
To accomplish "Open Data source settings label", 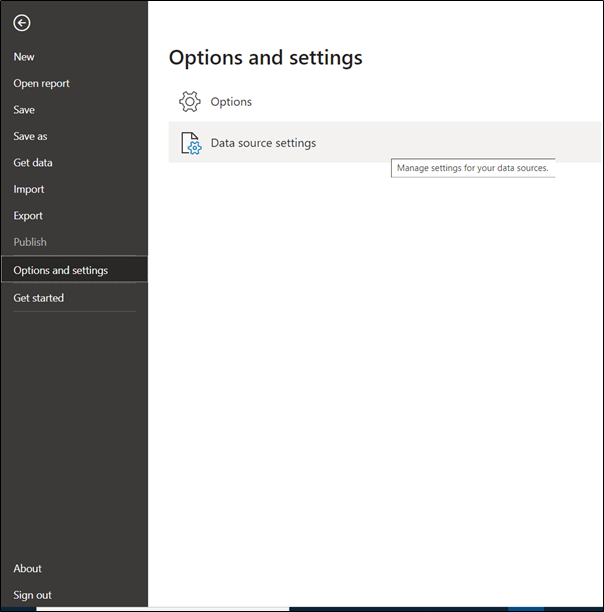I will (x=263, y=143).
